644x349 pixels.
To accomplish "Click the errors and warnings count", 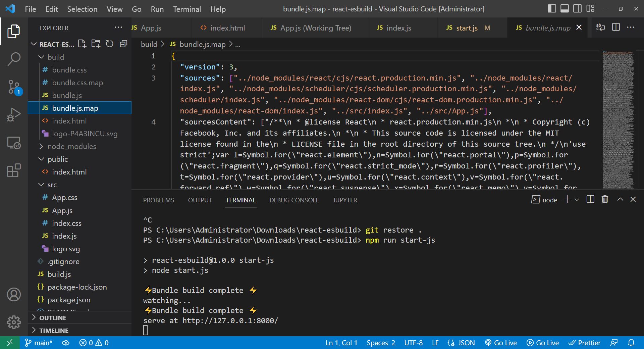I will click(94, 343).
